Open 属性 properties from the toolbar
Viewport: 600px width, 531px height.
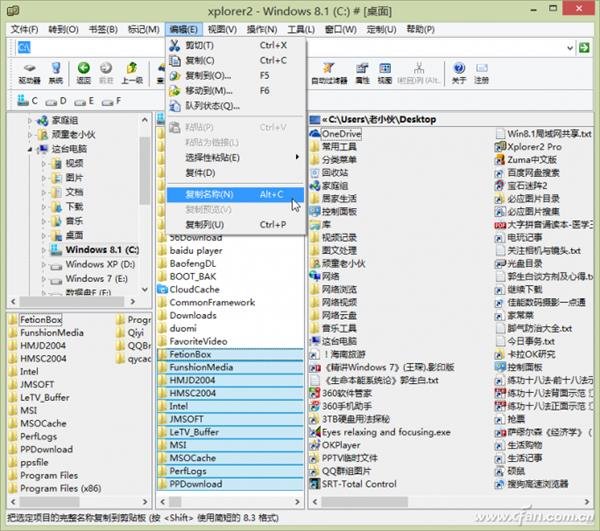[362, 73]
